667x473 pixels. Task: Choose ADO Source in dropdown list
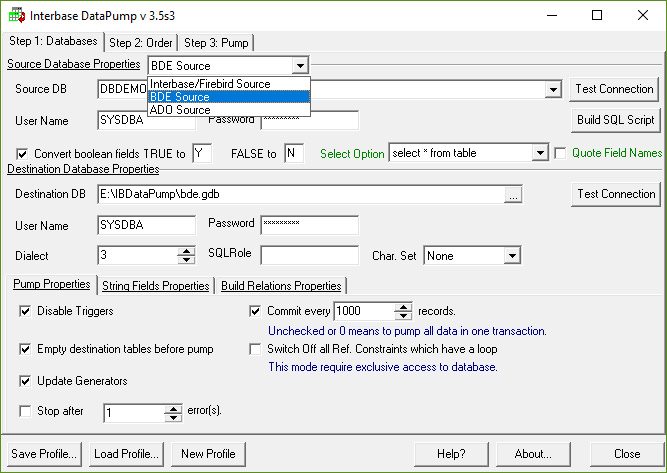tap(180, 110)
